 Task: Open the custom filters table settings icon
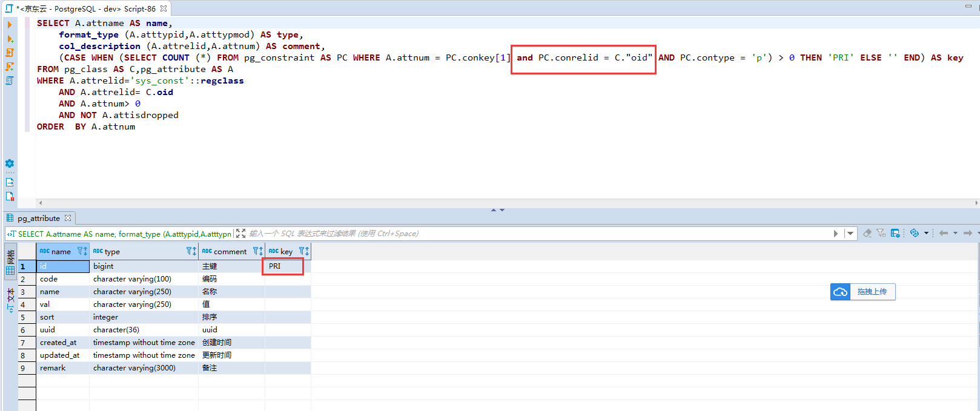(895, 233)
